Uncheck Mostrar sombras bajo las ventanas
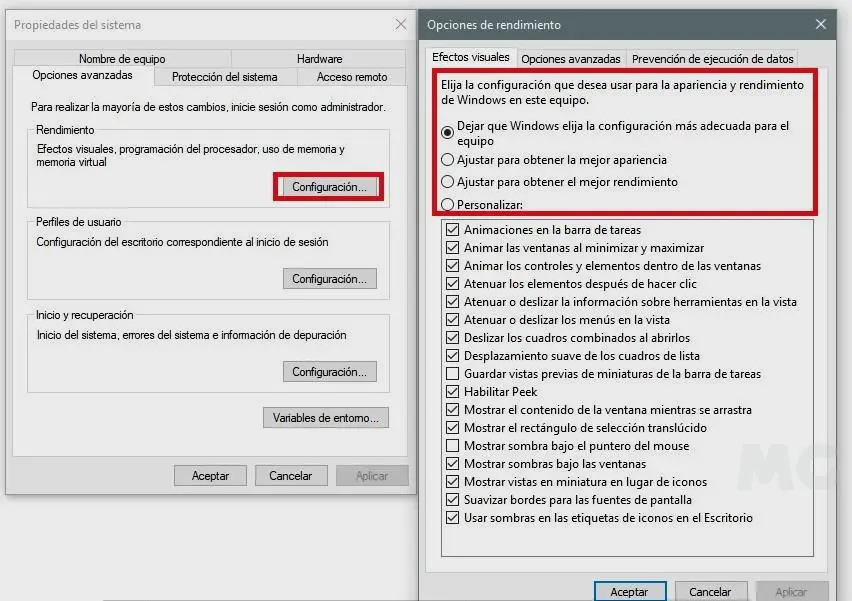 click(452, 464)
